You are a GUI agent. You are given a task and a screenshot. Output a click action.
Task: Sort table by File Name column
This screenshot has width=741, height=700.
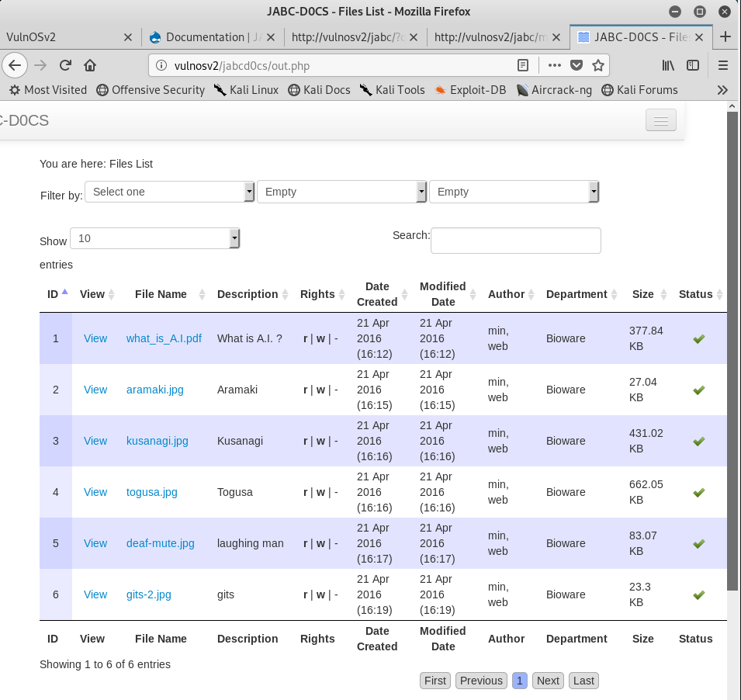(x=166, y=294)
